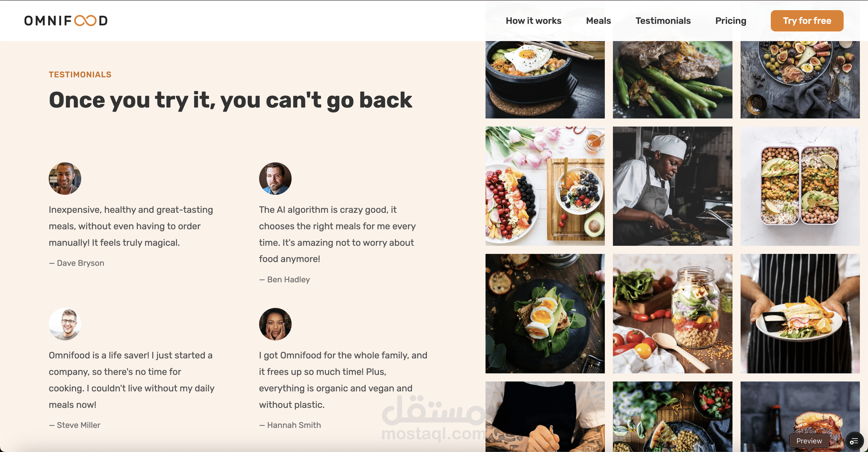Image resolution: width=868 pixels, height=452 pixels.
Task: Navigate to the Pricing link
Action: [x=731, y=21]
